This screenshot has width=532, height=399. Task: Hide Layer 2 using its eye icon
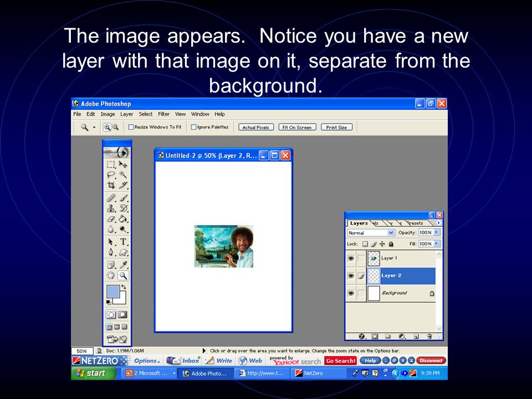pyautogui.click(x=351, y=276)
